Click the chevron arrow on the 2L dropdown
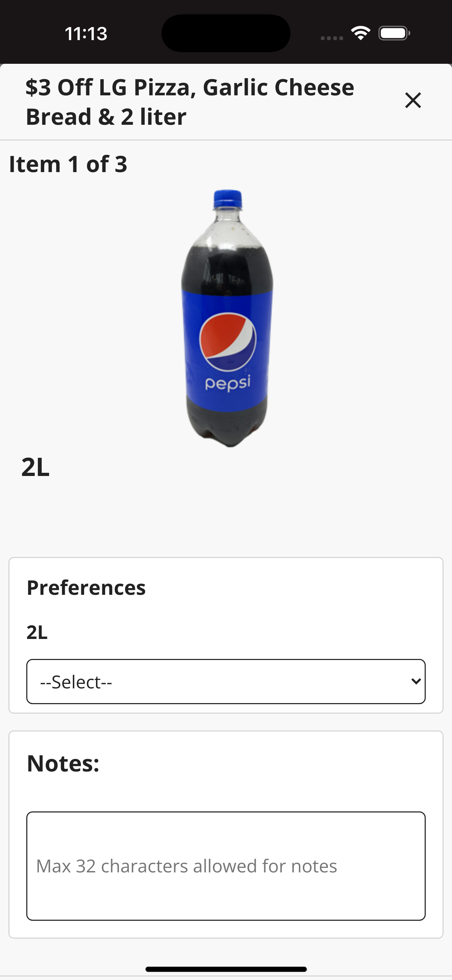Image resolution: width=452 pixels, height=980 pixels. 416,681
